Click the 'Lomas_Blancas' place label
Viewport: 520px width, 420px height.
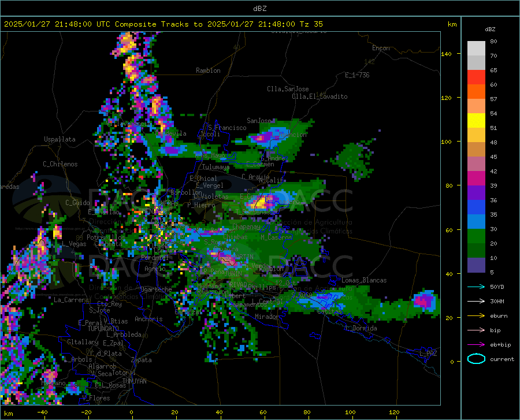click(364, 280)
